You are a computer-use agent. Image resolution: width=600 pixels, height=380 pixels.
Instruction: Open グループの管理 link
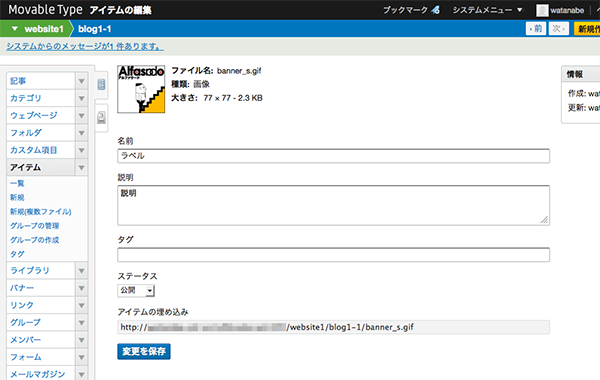(34, 226)
